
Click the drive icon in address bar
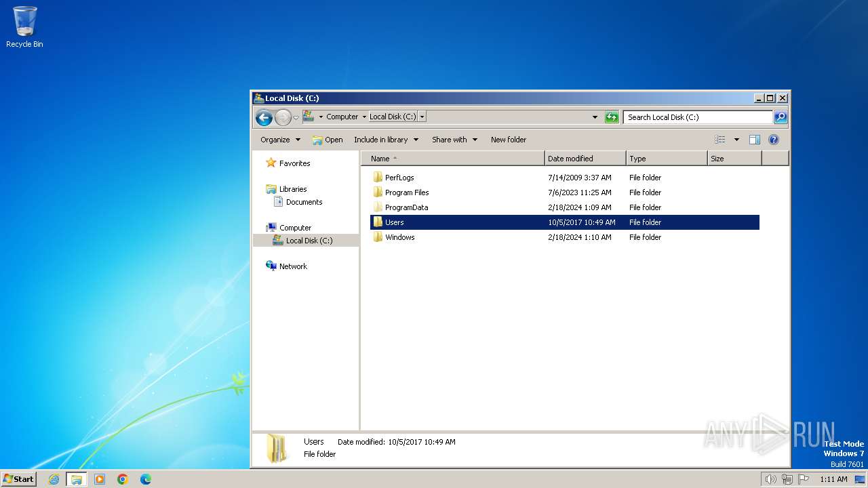309,117
